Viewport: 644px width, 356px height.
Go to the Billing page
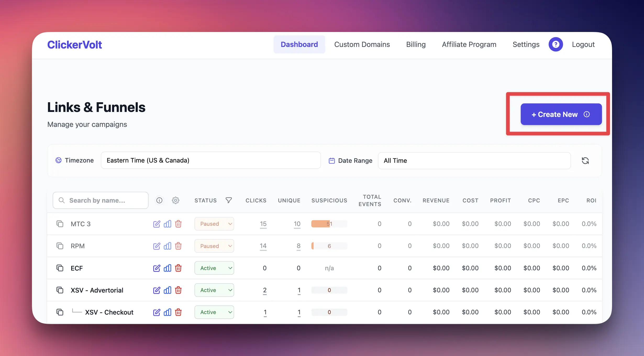tap(416, 45)
